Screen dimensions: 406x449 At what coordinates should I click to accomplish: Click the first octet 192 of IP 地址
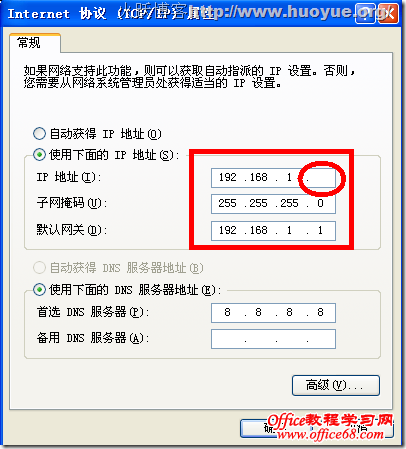click(228, 178)
